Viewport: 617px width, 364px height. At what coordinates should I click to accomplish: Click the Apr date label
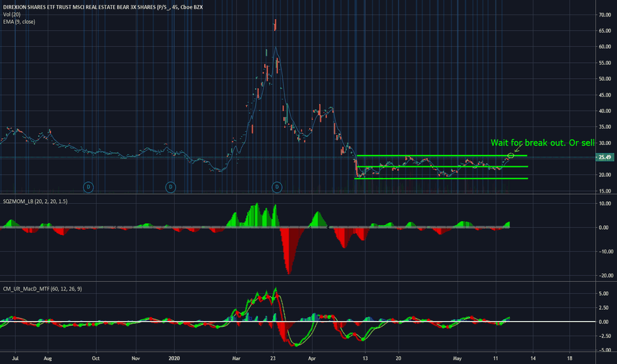pyautogui.click(x=312, y=358)
